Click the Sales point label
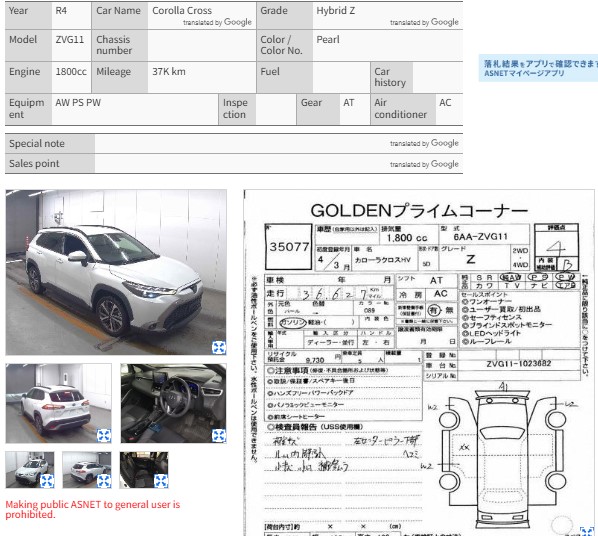The image size is (598, 536). click(34, 163)
